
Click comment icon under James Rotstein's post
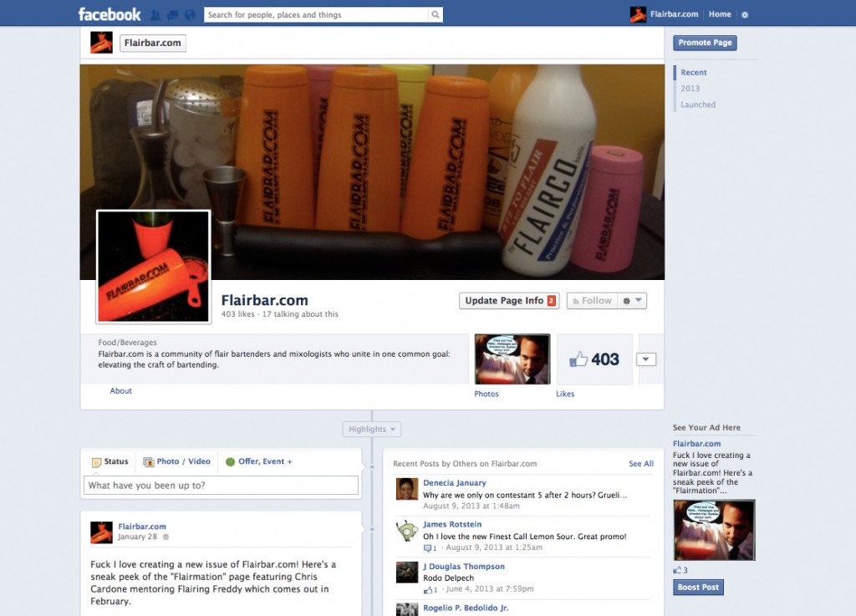tap(427, 547)
